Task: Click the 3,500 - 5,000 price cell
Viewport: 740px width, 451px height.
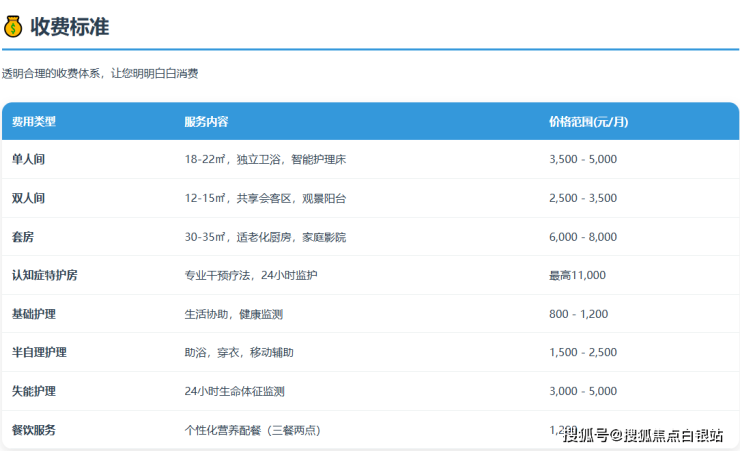Action: 583,160
